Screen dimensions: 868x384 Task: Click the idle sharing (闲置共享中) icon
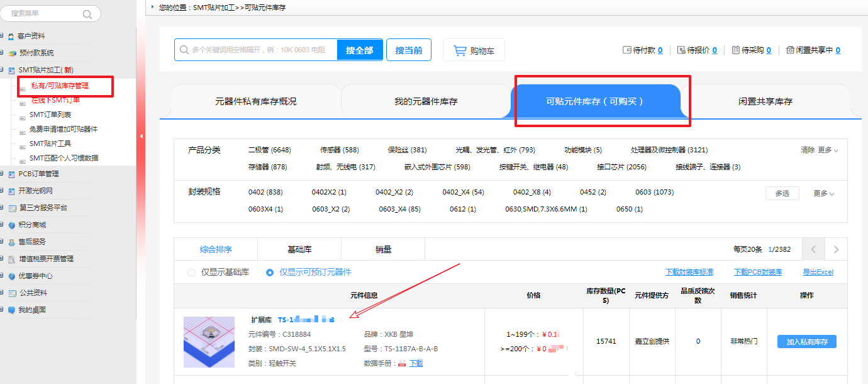pos(790,50)
